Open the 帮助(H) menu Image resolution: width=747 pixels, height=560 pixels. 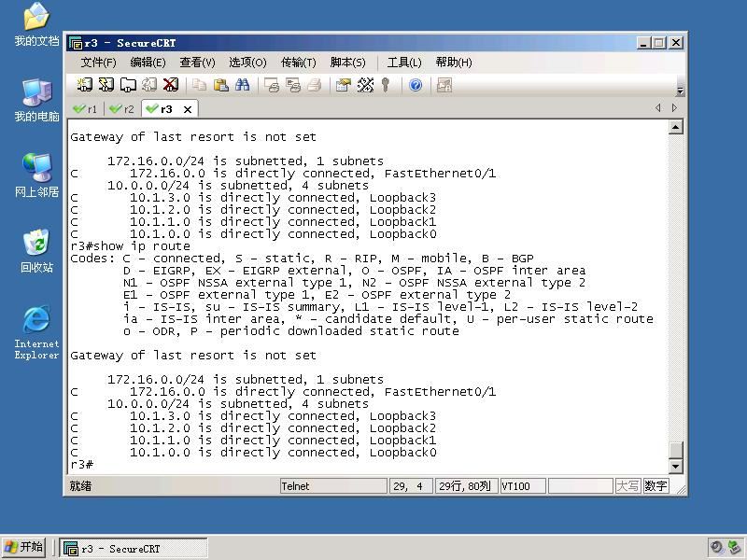pyautogui.click(x=454, y=63)
